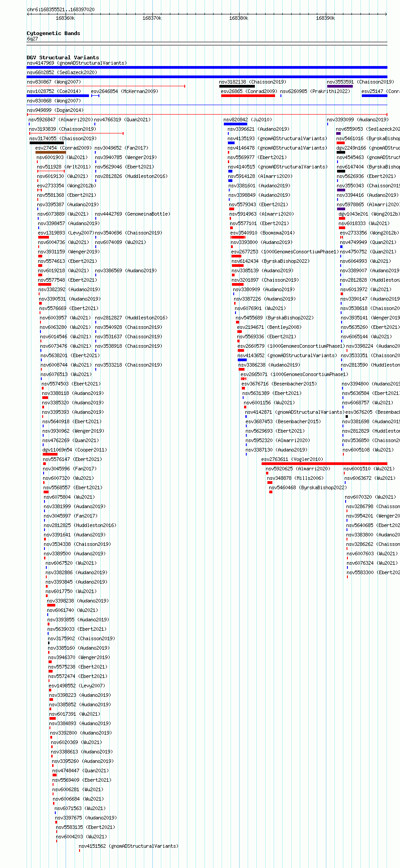
Task: Select esv2677253 (1000GenomesConsortiumPhase1) label
Action: pos(285,252)
